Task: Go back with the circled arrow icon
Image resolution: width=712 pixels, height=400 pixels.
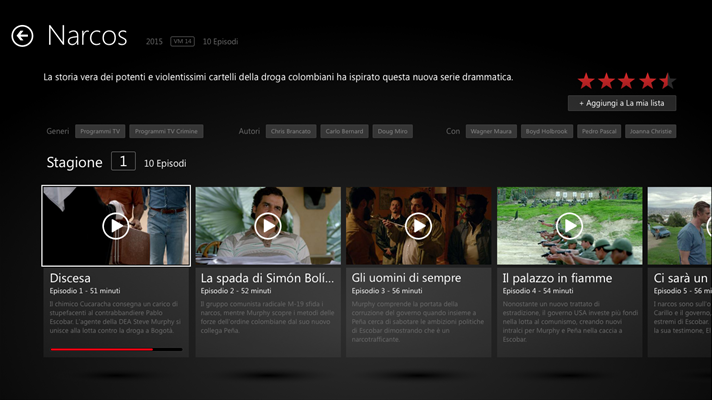Action: 22,36
